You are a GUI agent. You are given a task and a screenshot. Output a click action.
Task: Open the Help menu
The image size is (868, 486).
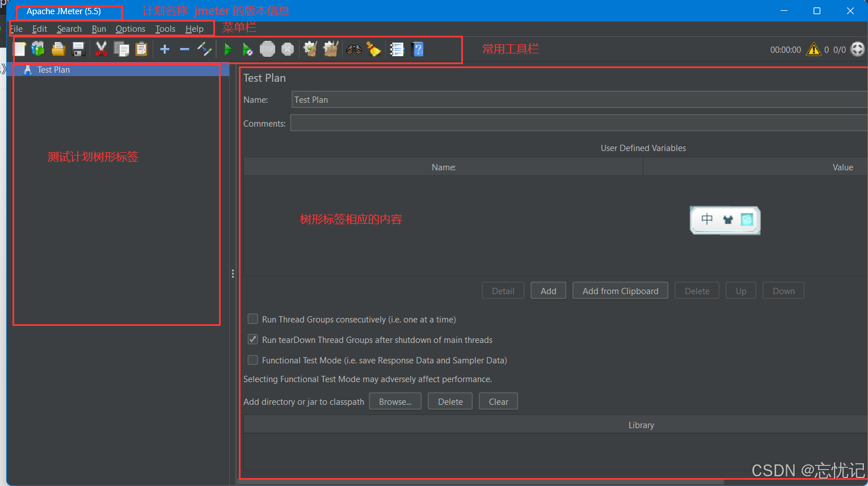(x=194, y=28)
